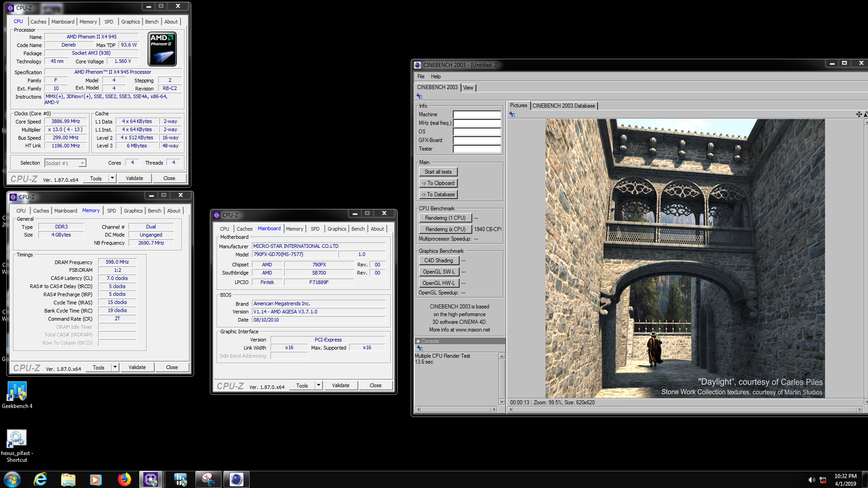Open Windows Media Player from taskbar
The height and width of the screenshot is (488, 868).
point(96,479)
